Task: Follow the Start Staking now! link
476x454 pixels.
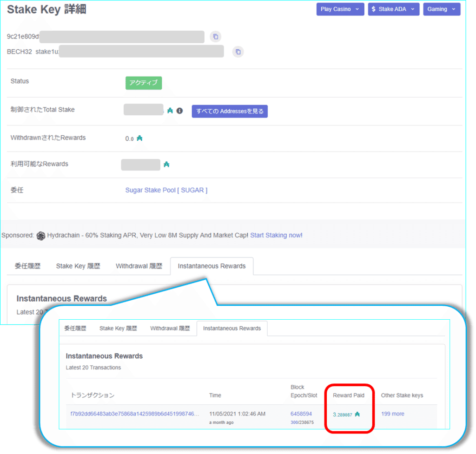Action: (276, 236)
